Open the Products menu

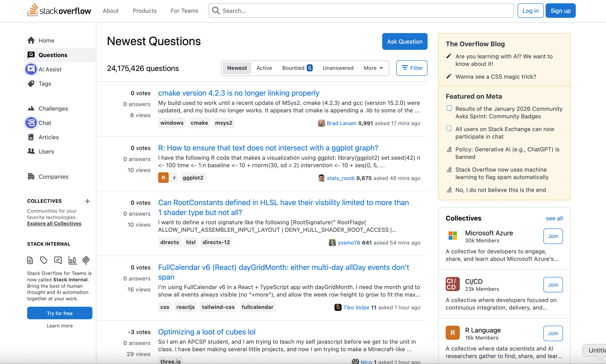coord(145,11)
